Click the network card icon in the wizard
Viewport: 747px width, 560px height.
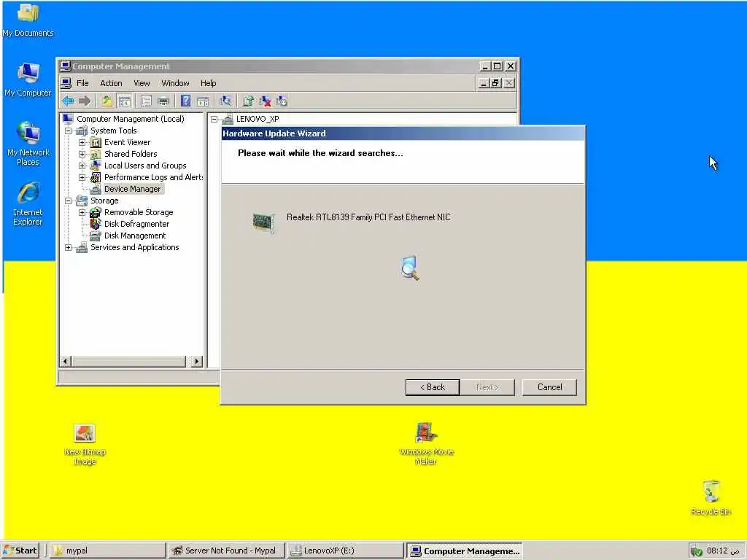coord(263,222)
